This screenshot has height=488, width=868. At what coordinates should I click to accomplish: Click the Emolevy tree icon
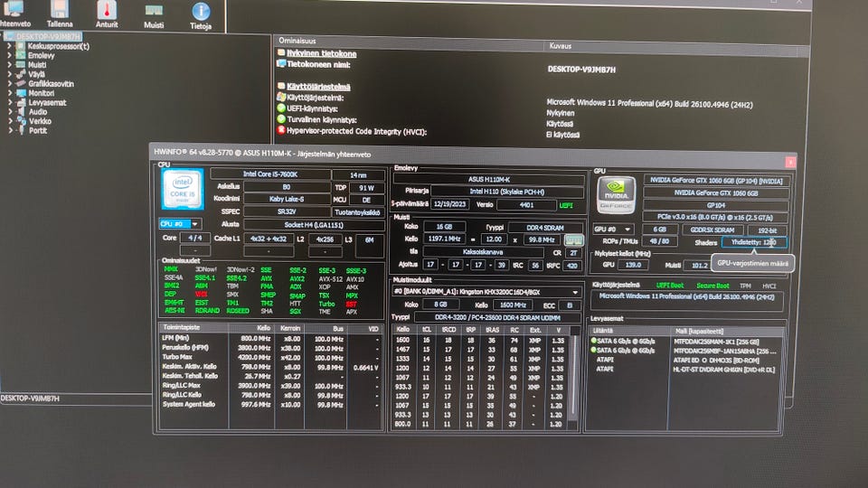21,55
